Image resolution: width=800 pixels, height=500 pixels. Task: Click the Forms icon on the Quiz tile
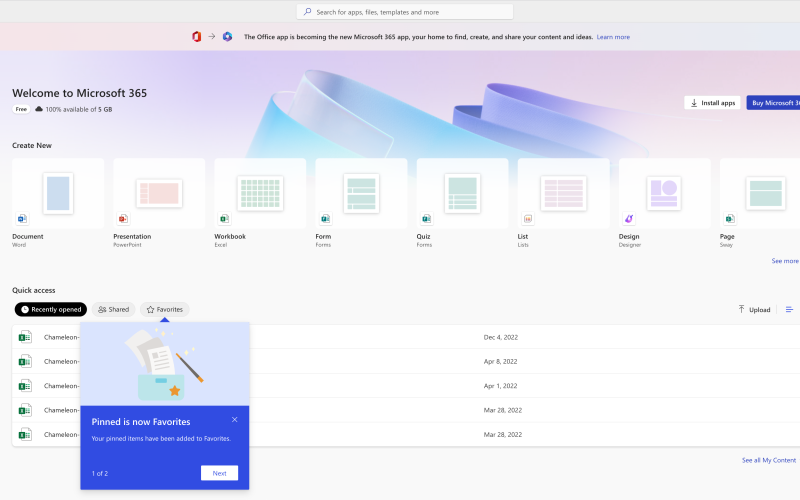[x=426, y=218]
